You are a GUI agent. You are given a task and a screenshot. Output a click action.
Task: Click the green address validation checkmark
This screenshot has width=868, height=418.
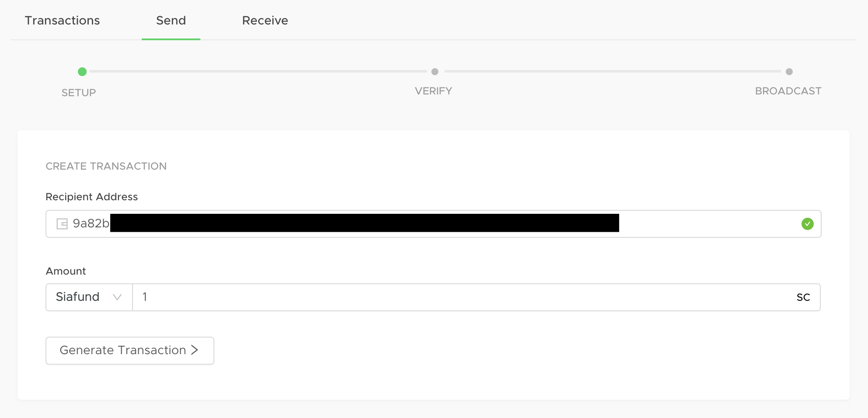click(807, 224)
